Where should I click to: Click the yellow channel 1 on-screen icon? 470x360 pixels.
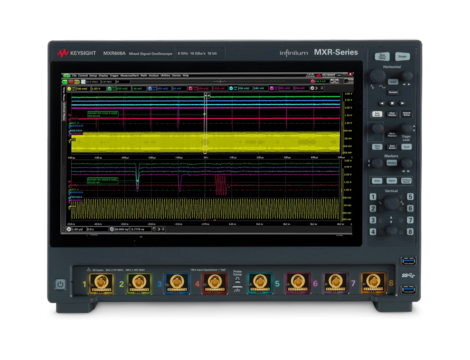pyautogui.click(x=69, y=89)
